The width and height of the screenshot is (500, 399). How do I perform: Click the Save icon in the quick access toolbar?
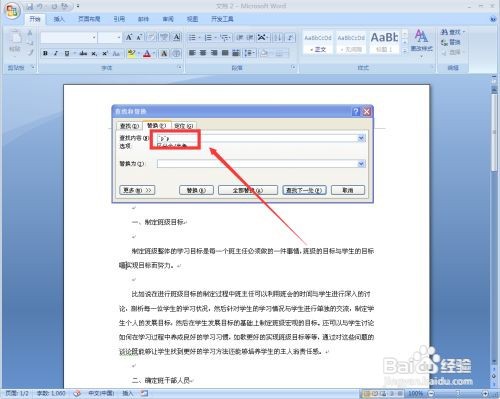tap(30, 6)
